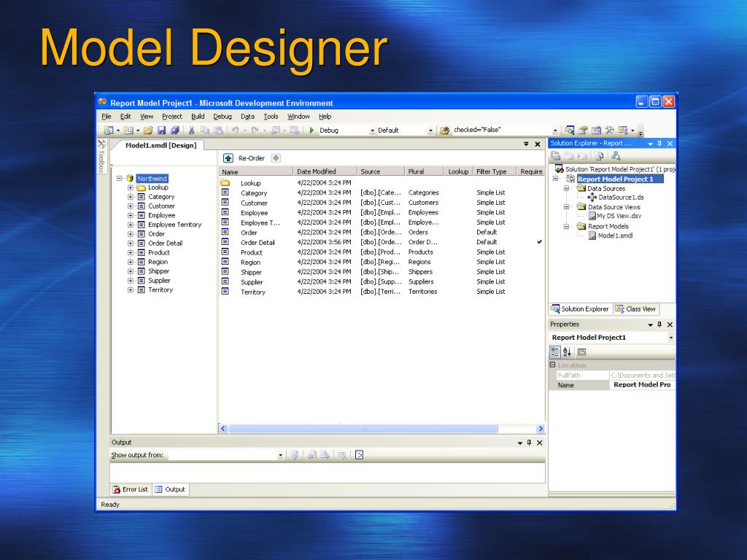Screen dimensions: 747x560
Task: Open the Tools menu
Action: [x=271, y=116]
